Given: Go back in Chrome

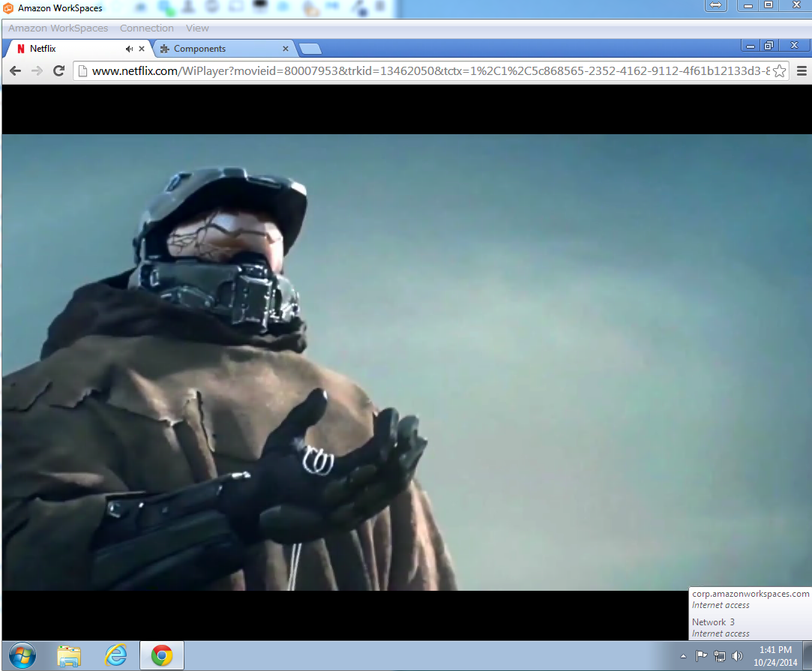Looking at the screenshot, I should (16, 71).
